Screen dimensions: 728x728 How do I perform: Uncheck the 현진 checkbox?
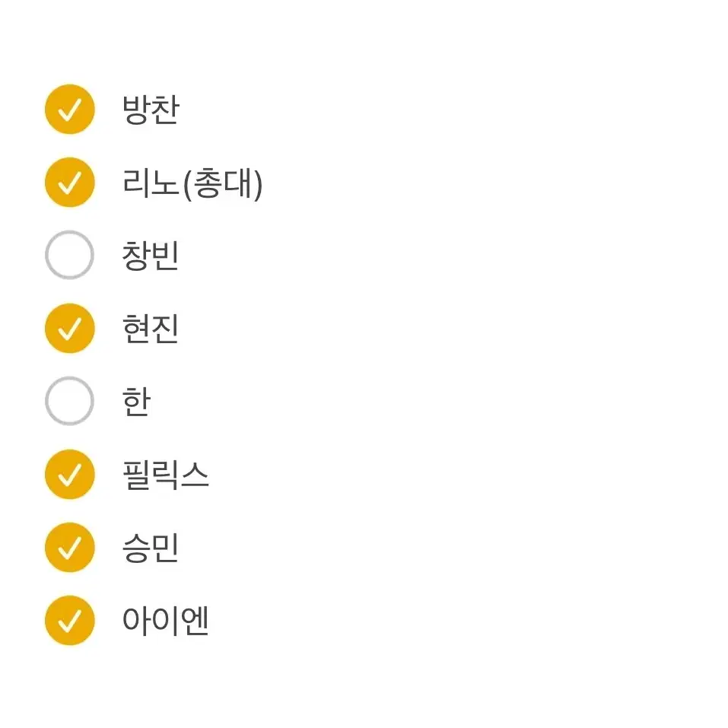[x=70, y=329]
